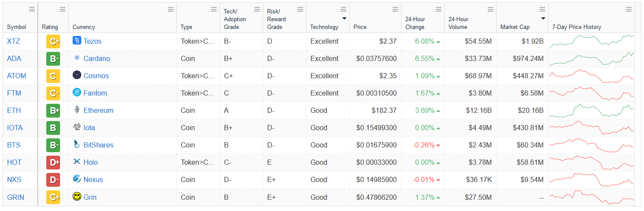Viewport: 644px width, 211px height.
Task: Open the BitShares currency name link
Action: click(x=99, y=145)
